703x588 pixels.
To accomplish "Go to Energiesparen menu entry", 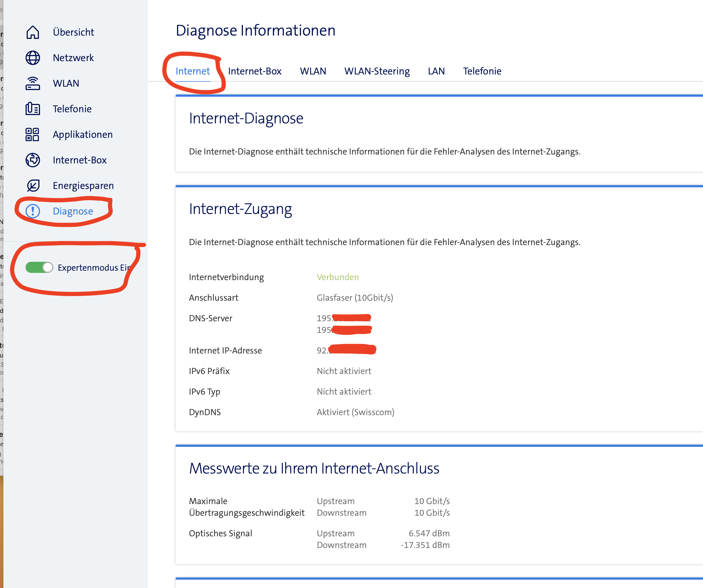I will [x=83, y=186].
